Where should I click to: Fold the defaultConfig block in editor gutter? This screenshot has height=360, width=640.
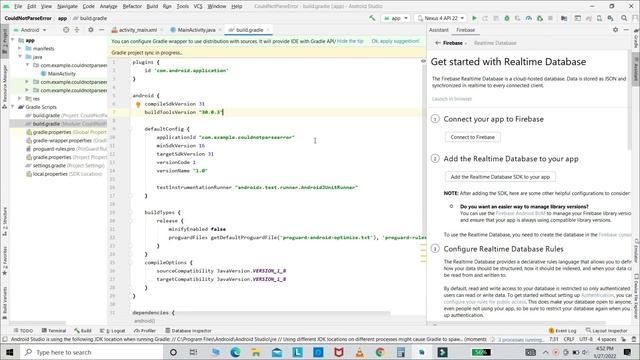131,129
